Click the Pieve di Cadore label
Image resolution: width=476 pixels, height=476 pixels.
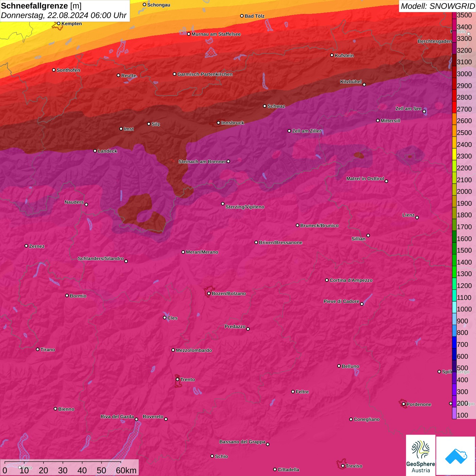coord(341,301)
